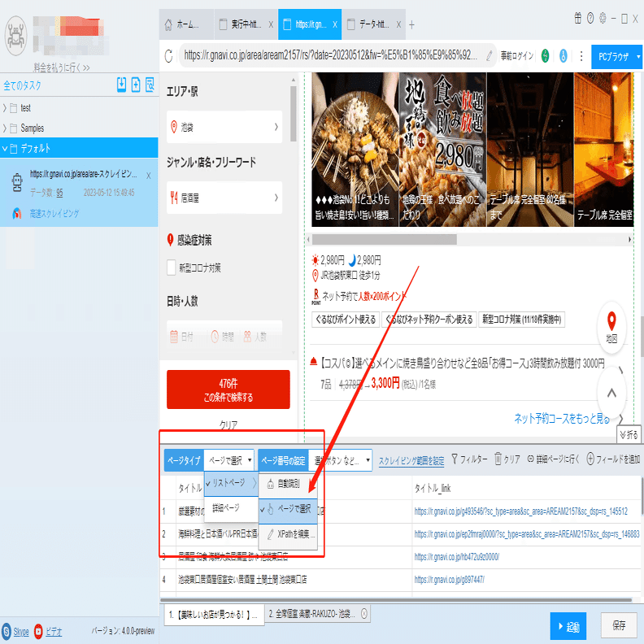Click the user avatar crab icon
644x644 pixels.
(x=16, y=36)
